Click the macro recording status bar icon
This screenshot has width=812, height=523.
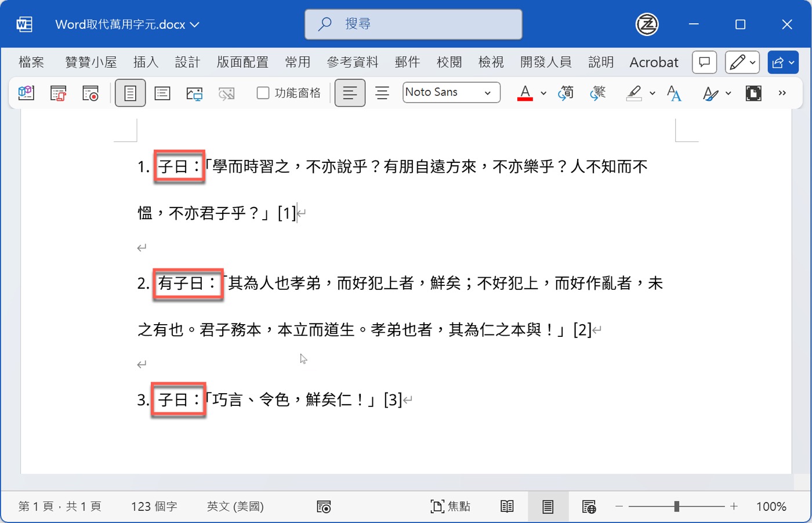tap(324, 507)
